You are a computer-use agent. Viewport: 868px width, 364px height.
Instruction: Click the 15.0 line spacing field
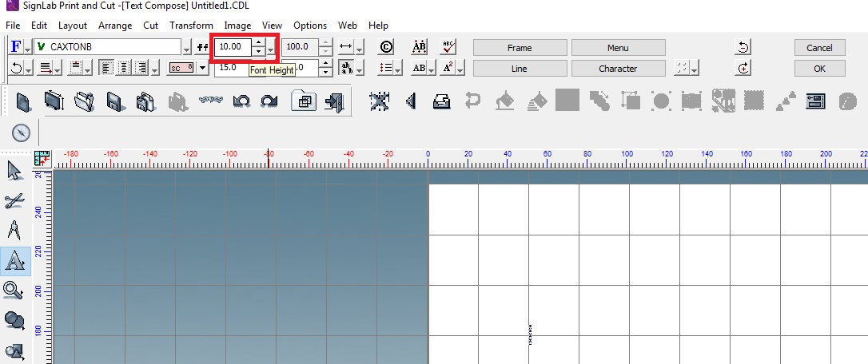click(x=232, y=68)
